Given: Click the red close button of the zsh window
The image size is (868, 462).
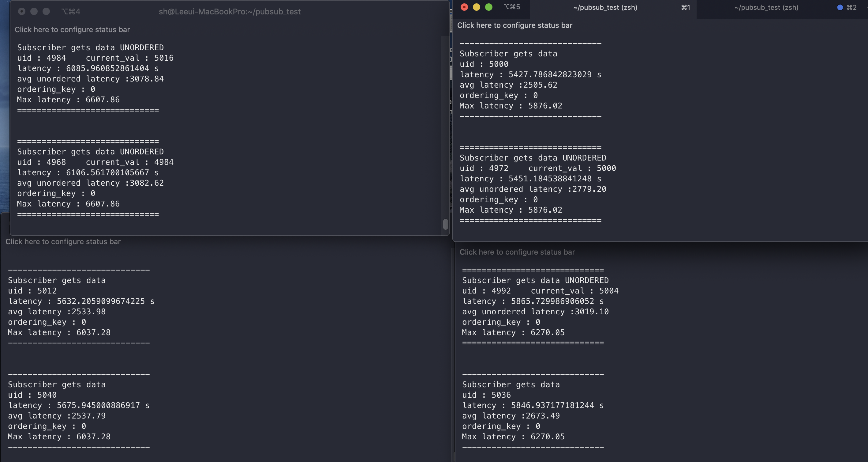Looking at the screenshot, I should (464, 7).
